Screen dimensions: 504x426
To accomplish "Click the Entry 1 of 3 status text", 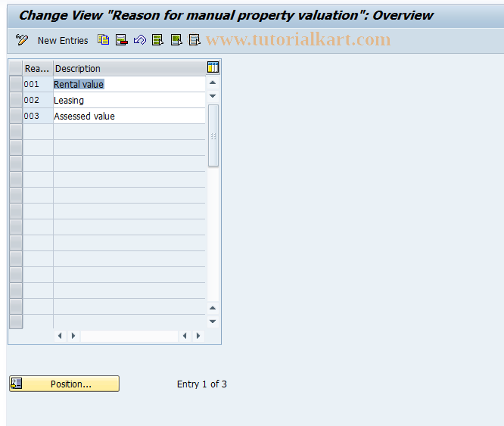I will (202, 384).
